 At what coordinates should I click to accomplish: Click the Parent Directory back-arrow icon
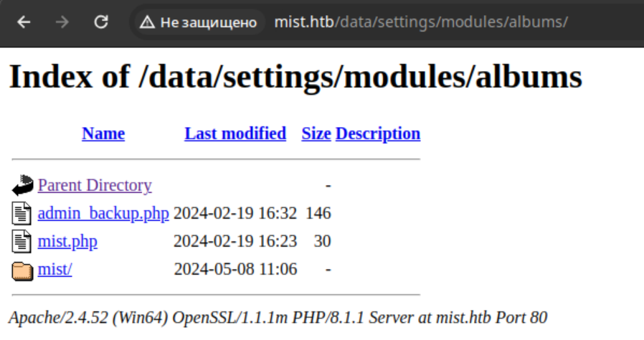pos(22,185)
